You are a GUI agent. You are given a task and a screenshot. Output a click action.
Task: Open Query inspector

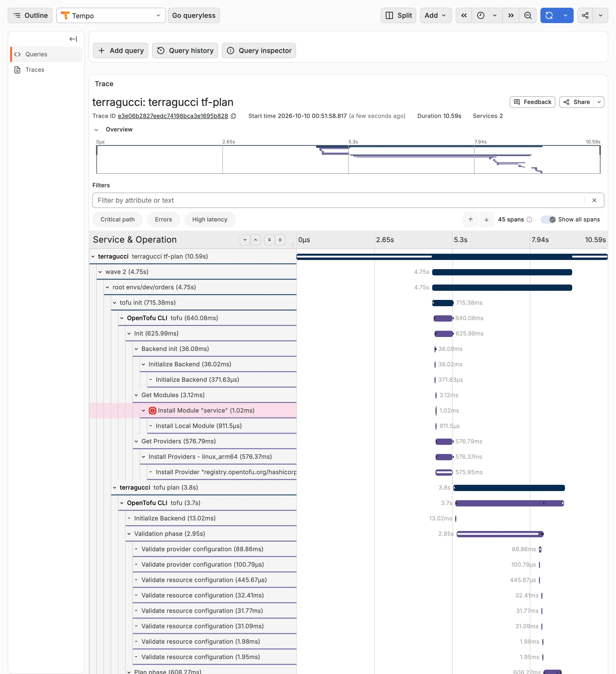tap(259, 51)
